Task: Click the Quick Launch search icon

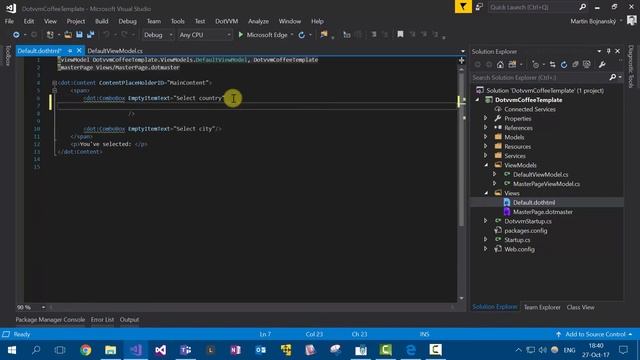Action: 582,7
